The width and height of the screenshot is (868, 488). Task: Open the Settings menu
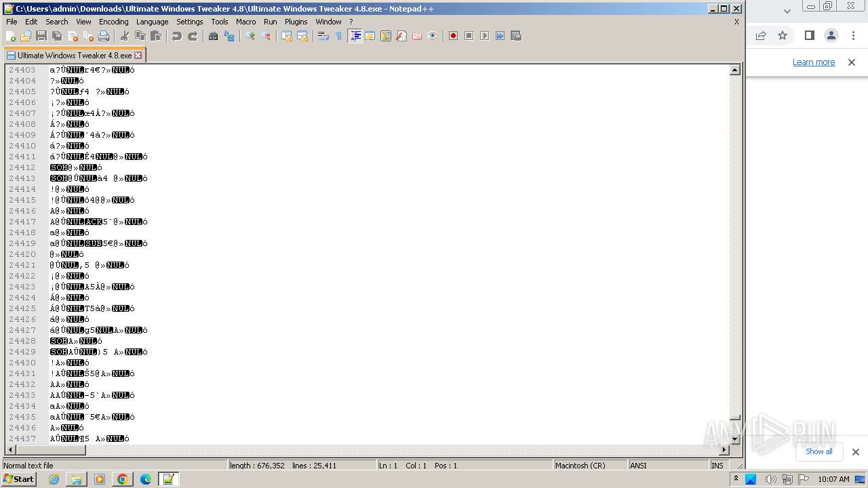click(189, 22)
